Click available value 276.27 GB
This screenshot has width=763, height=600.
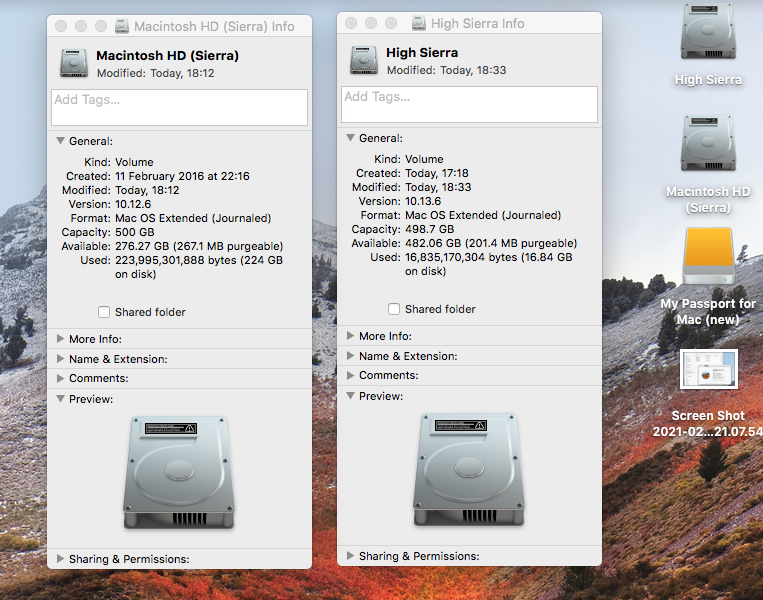(142, 246)
